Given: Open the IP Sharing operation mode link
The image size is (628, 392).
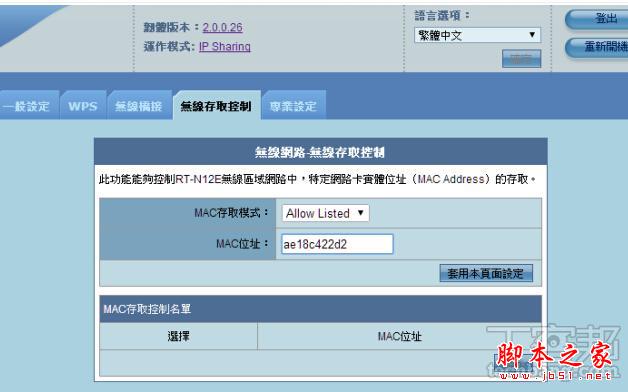Looking at the screenshot, I should click(x=225, y=46).
